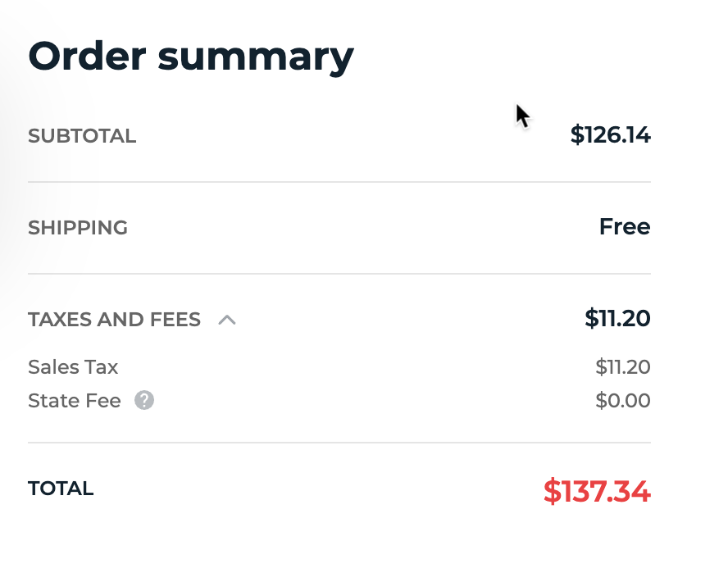The width and height of the screenshot is (728, 582).
Task: Click the subtotal amount $126.14
Action: pyautogui.click(x=610, y=134)
